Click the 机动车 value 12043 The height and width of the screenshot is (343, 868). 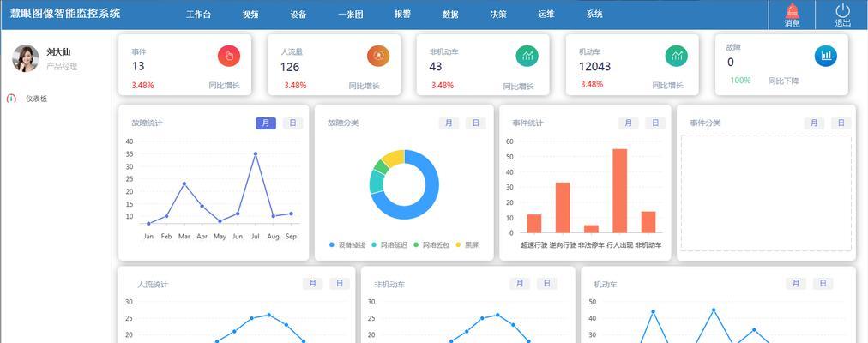point(594,67)
